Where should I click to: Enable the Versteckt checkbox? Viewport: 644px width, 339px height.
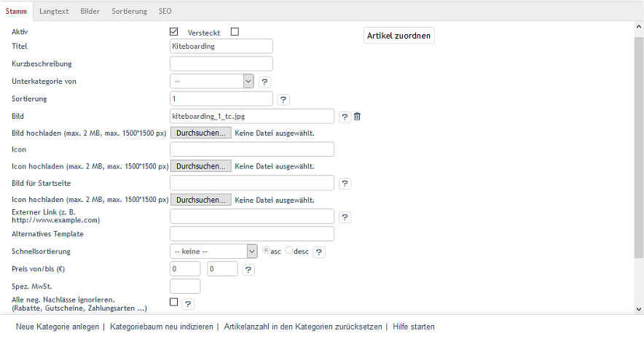pos(235,31)
